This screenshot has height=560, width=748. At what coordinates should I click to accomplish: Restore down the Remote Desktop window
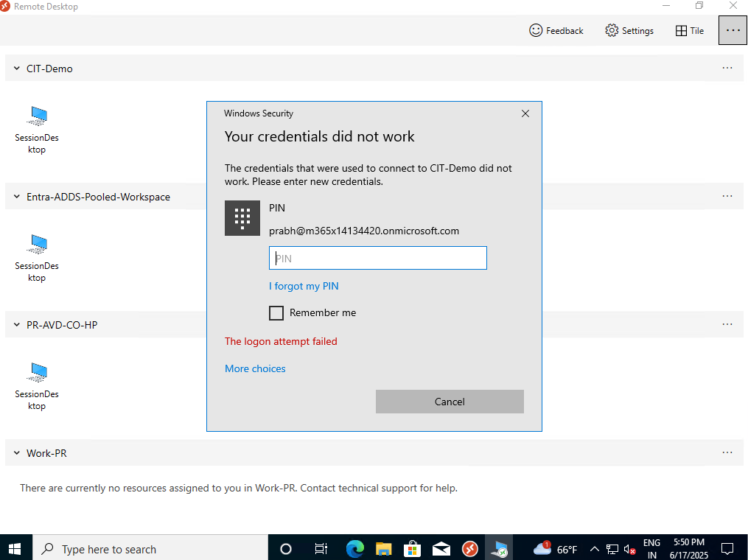click(699, 6)
